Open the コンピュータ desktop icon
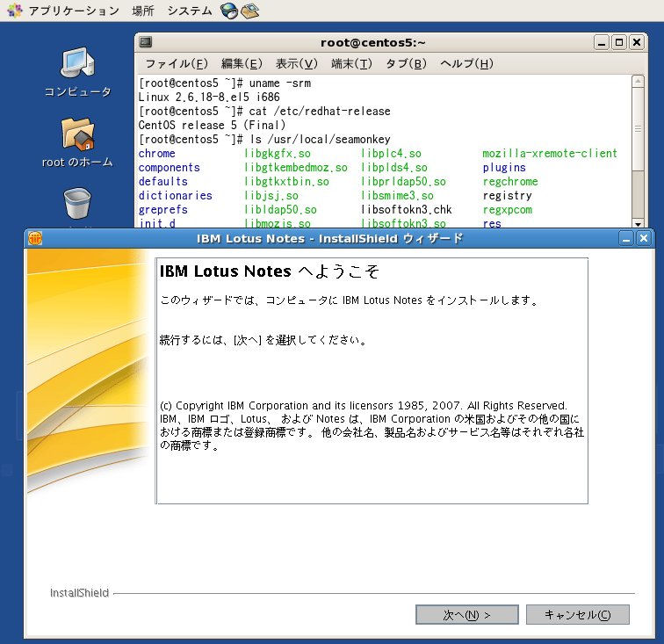 78,72
